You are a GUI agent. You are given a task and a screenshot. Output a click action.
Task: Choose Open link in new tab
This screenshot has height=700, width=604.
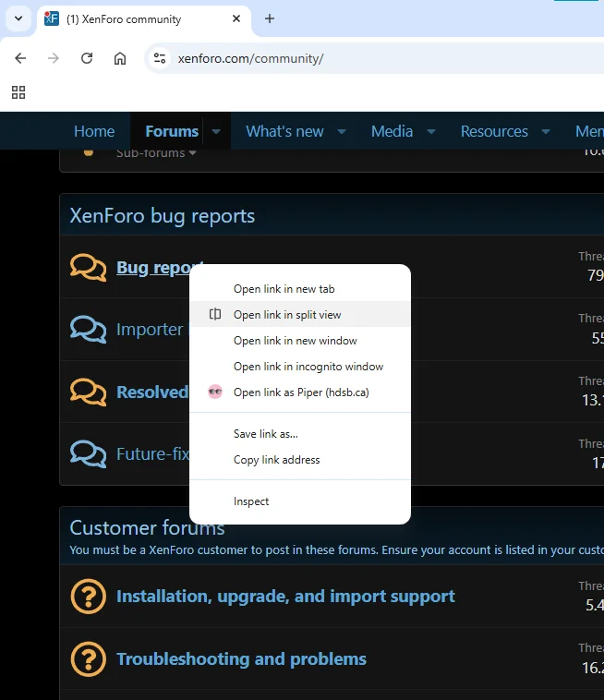284,289
